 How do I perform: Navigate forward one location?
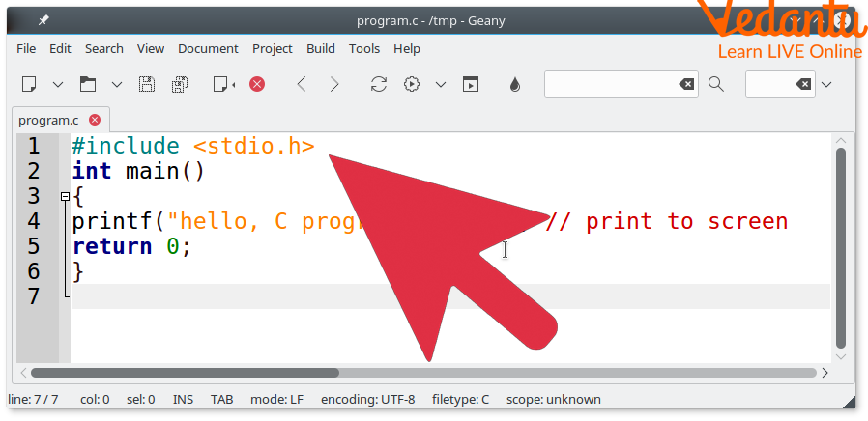tap(334, 85)
